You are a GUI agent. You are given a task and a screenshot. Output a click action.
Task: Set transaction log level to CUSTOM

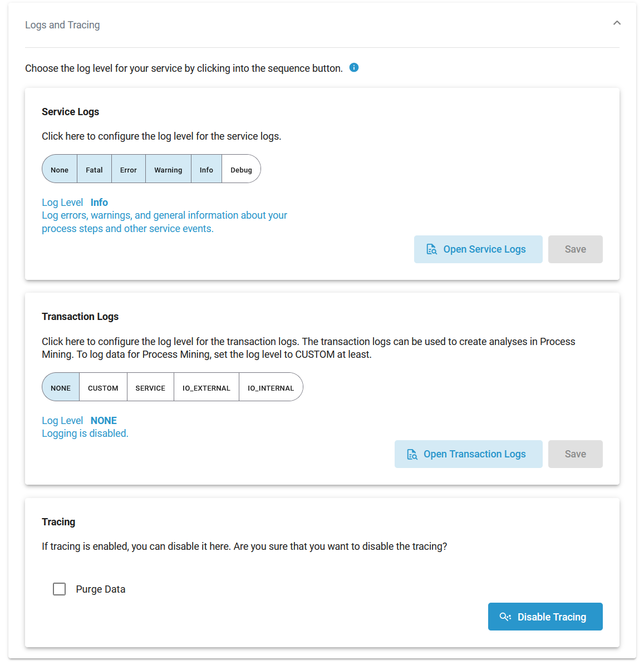point(103,388)
